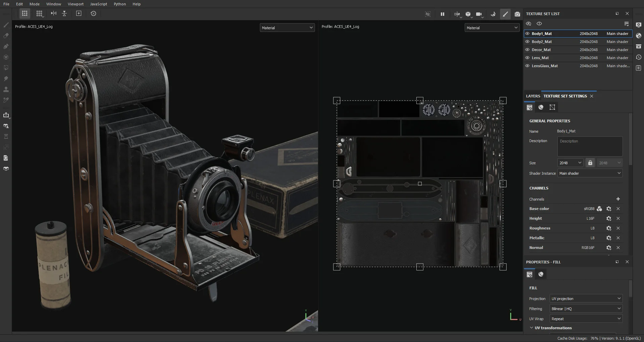Collapse the UV transformations section
Image resolution: width=644 pixels, height=342 pixels.
pyautogui.click(x=532, y=328)
